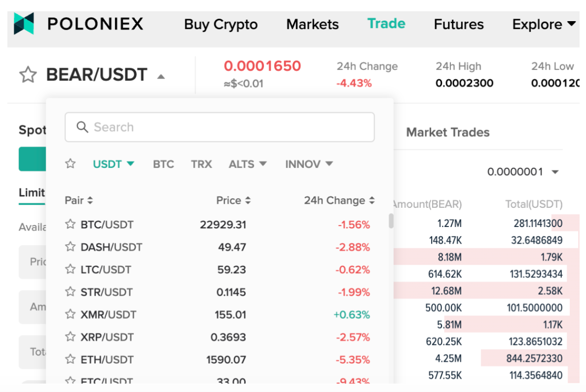Image resolution: width=586 pixels, height=392 pixels.
Task: Click the pair Search field
Action: click(220, 127)
